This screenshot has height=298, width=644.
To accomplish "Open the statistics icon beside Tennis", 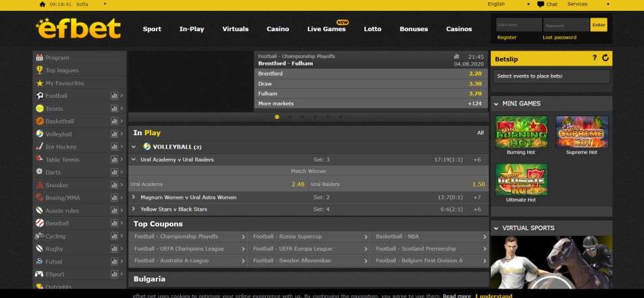I will [114, 109].
